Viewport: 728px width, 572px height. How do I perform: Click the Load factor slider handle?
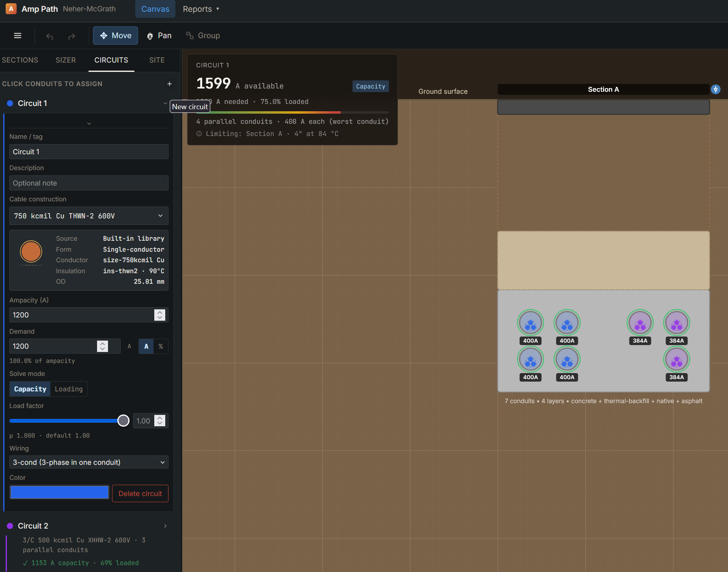[123, 421]
